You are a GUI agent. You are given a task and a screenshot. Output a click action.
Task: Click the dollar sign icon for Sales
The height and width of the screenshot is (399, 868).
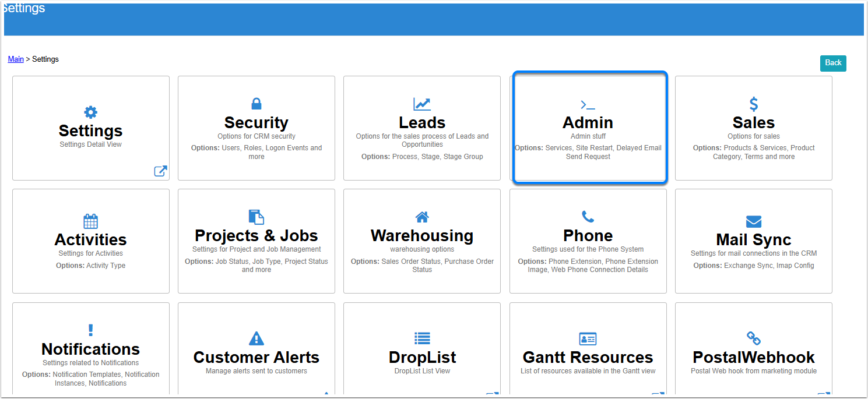[754, 104]
